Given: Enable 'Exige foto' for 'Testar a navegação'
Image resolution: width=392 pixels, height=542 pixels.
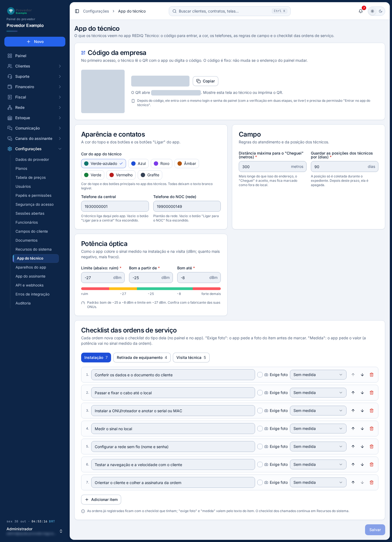Looking at the screenshot, I should coord(260,464).
